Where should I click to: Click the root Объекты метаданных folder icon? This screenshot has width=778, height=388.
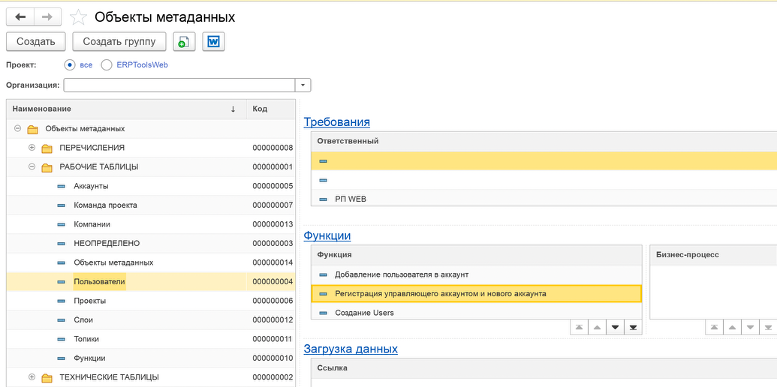coord(33,129)
